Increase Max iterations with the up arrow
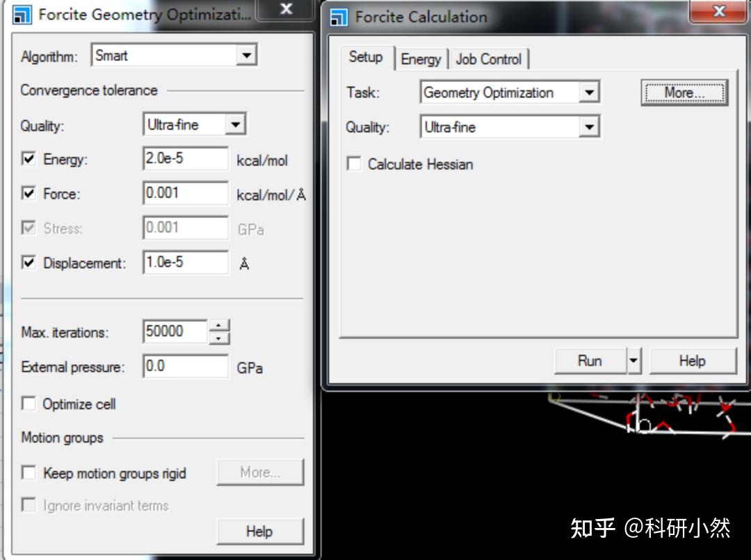 218,327
